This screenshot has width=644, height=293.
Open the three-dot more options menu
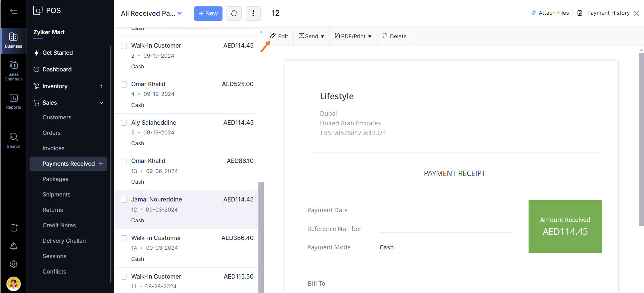[x=253, y=13]
